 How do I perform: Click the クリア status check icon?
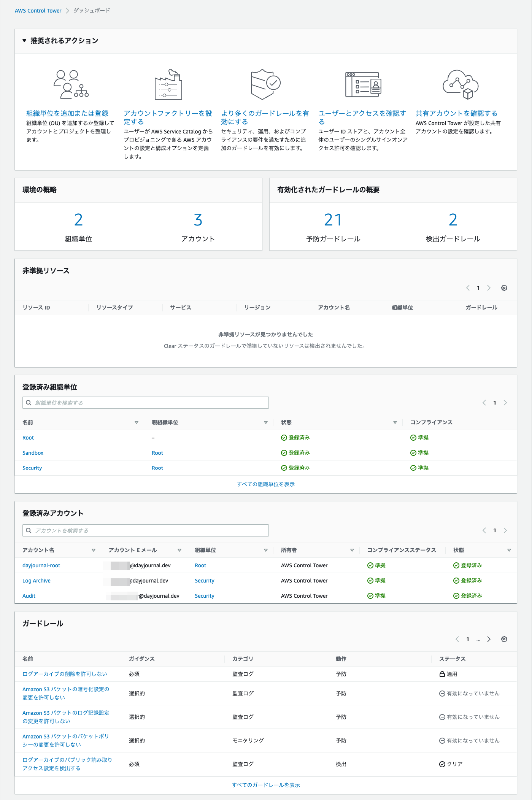pyautogui.click(x=442, y=764)
